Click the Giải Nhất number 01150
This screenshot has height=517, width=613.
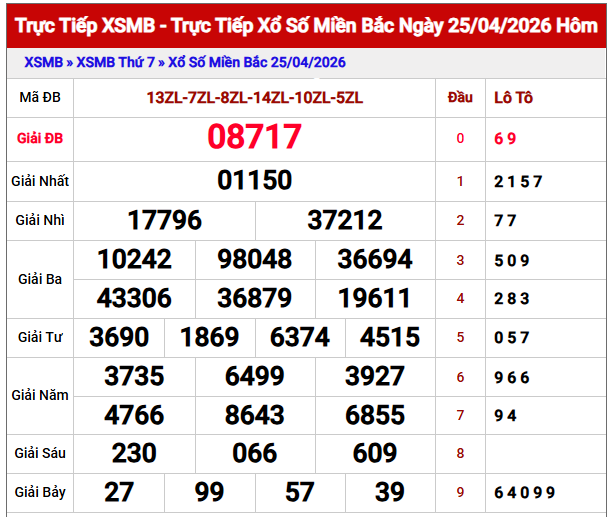[x=255, y=180]
